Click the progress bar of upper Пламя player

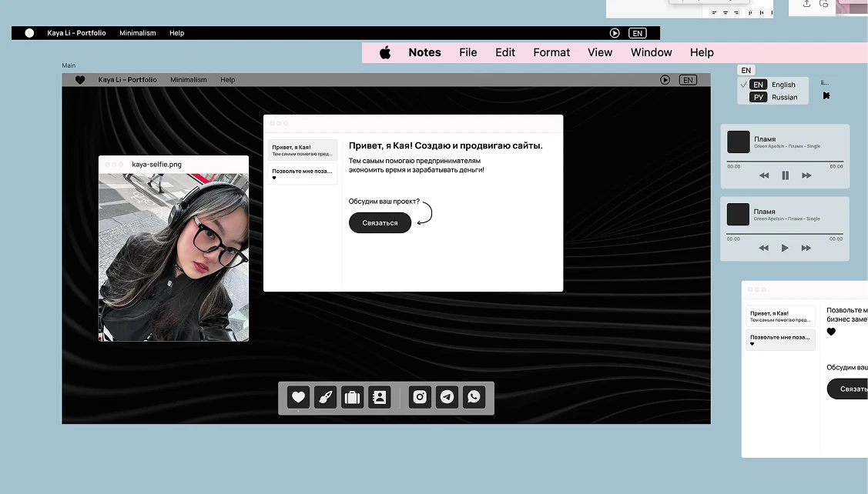click(785, 162)
